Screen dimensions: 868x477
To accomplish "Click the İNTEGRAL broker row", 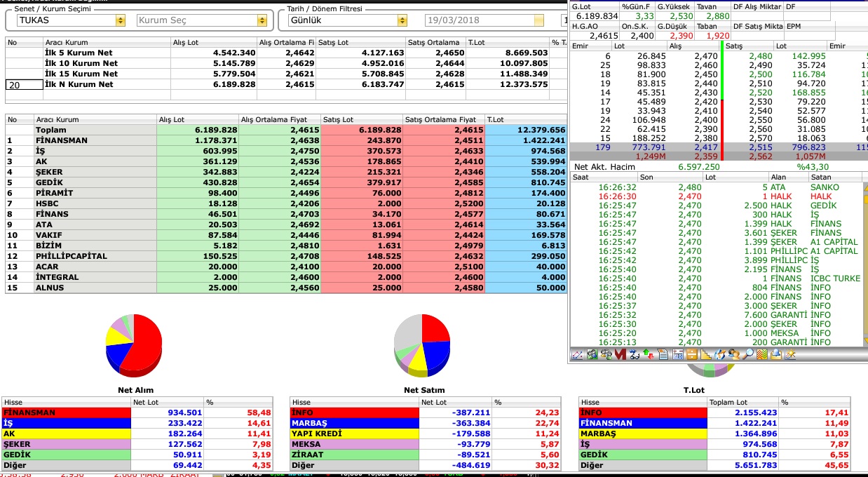I will (x=285, y=277).
